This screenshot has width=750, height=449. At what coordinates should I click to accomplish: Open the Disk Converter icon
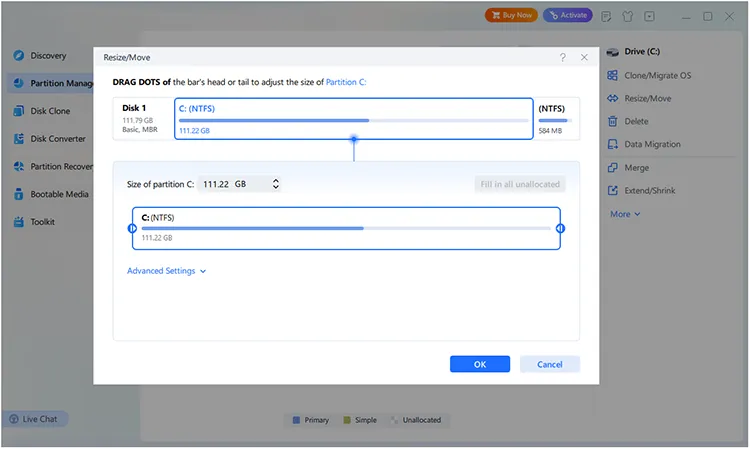click(19, 139)
